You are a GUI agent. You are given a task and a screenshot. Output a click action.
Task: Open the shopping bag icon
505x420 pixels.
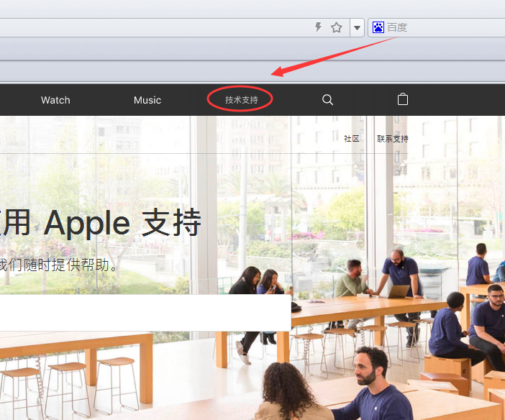coord(403,99)
